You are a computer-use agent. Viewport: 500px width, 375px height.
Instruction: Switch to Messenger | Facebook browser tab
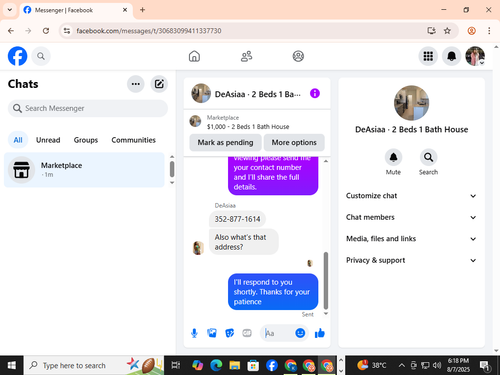point(76,10)
